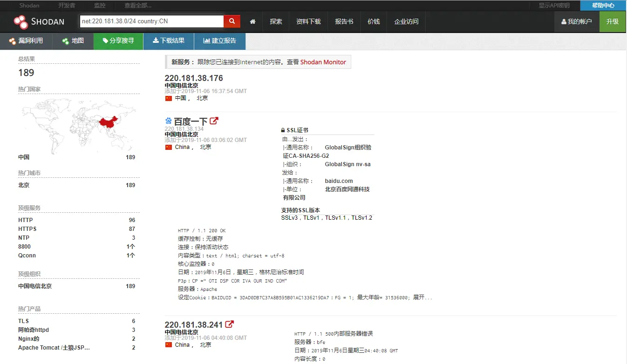627x364 pixels.
Task: Open the external link icon beside 百度一下
Action: (214, 121)
